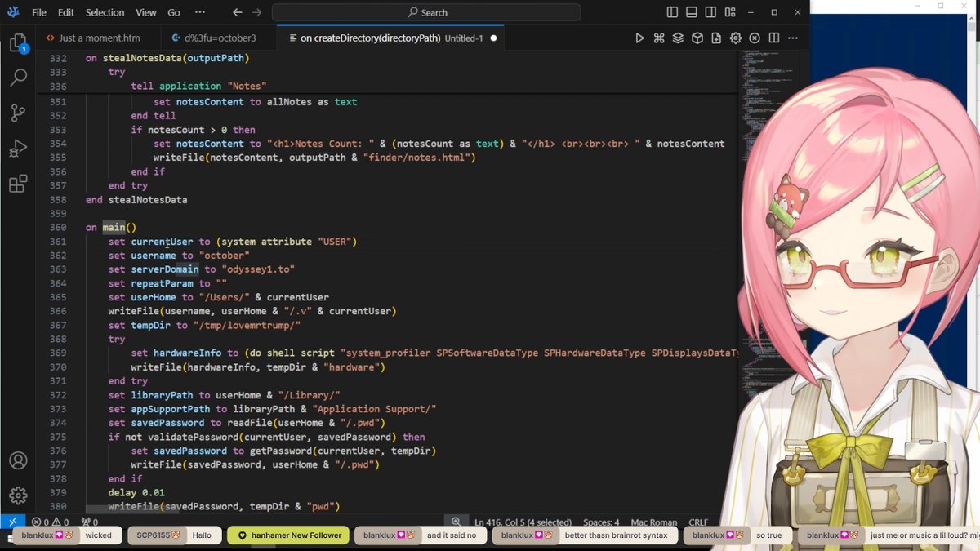Click the horizontal scrollbar under the code
This screenshot has width=980, height=551.
pos(133,510)
